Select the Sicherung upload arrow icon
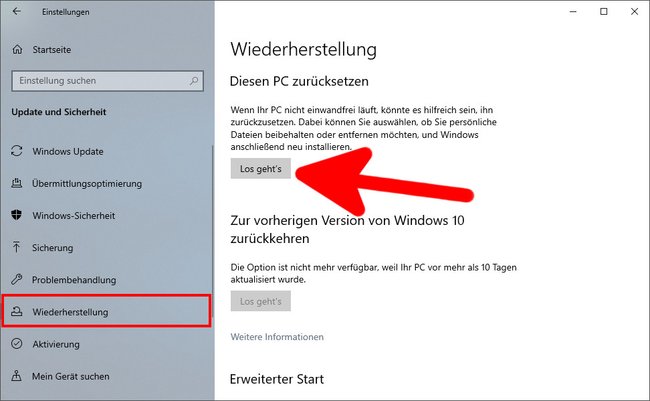 point(17,247)
